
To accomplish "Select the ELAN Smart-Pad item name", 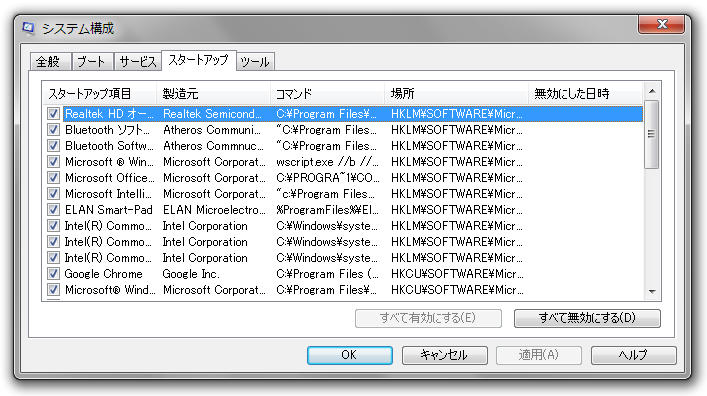I will 109,210.
